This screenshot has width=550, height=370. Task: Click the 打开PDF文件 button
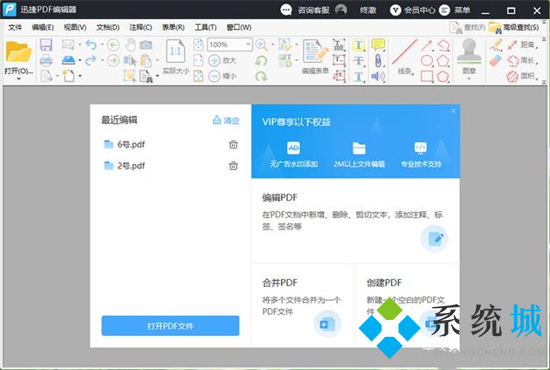tap(170, 326)
